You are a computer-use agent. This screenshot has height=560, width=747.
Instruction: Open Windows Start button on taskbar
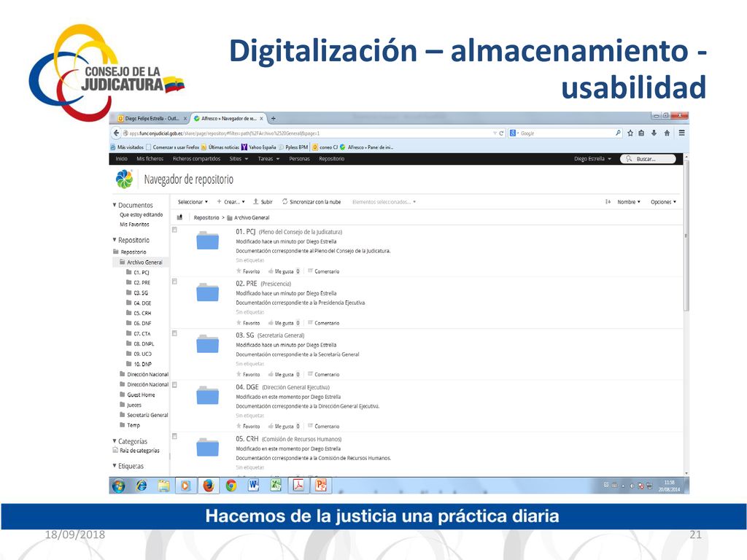pos(119,486)
